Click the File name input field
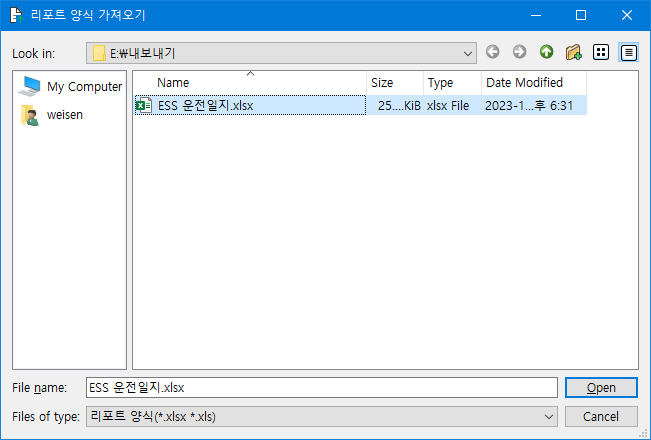651x440 pixels. tap(322, 388)
